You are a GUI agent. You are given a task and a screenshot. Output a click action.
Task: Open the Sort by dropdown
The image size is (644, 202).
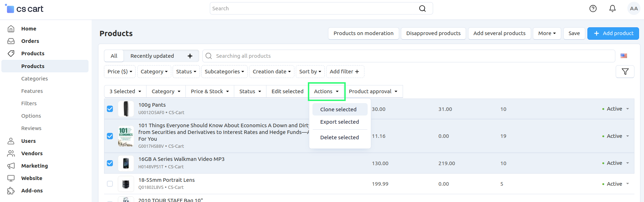point(310,72)
